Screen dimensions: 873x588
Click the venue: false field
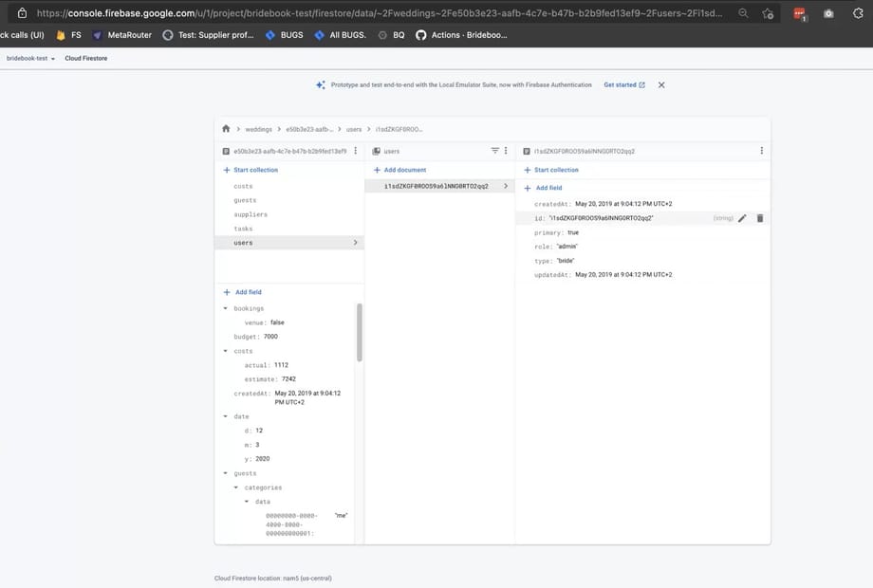coord(265,322)
